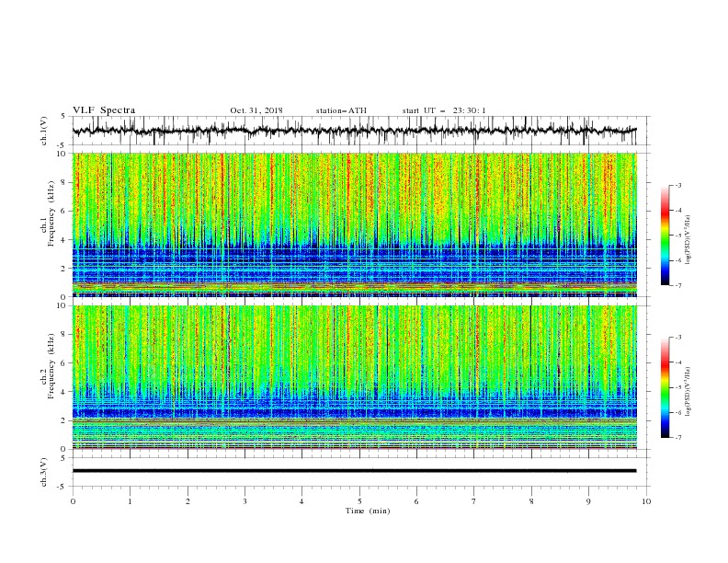Click the "-4" tick on lower color bar

pyautogui.click(x=677, y=362)
